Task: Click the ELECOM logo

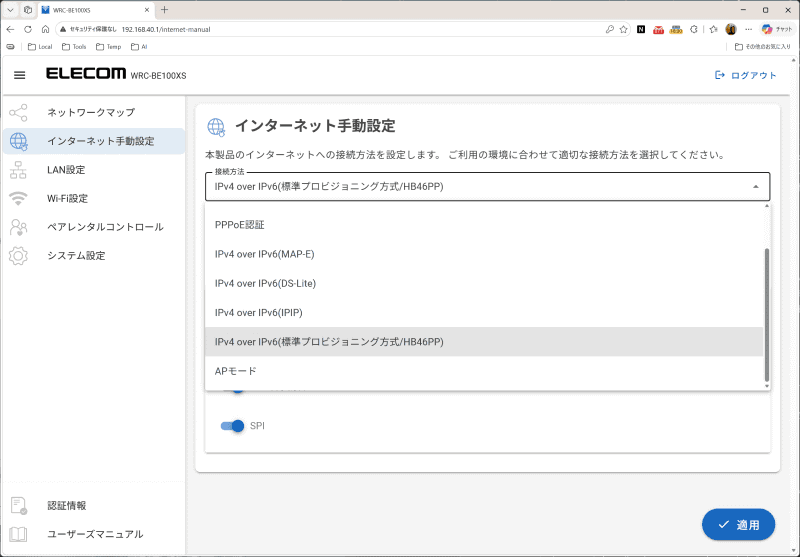Action: tap(86, 73)
